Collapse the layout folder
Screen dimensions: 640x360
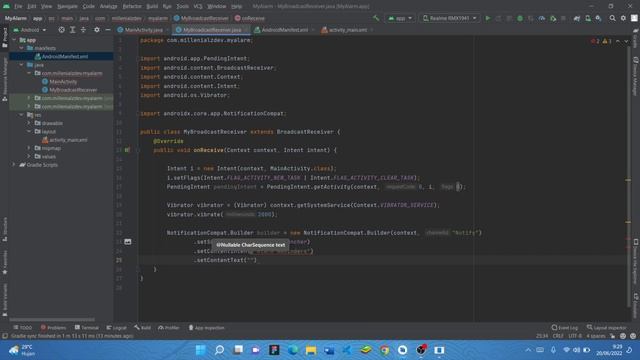[x=29, y=131]
